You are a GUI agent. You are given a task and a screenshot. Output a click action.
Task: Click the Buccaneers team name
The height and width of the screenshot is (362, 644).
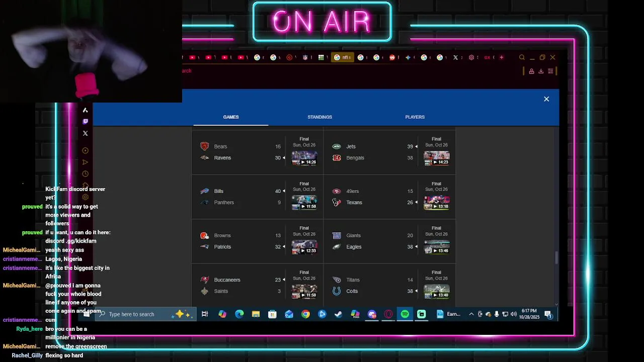(227, 280)
